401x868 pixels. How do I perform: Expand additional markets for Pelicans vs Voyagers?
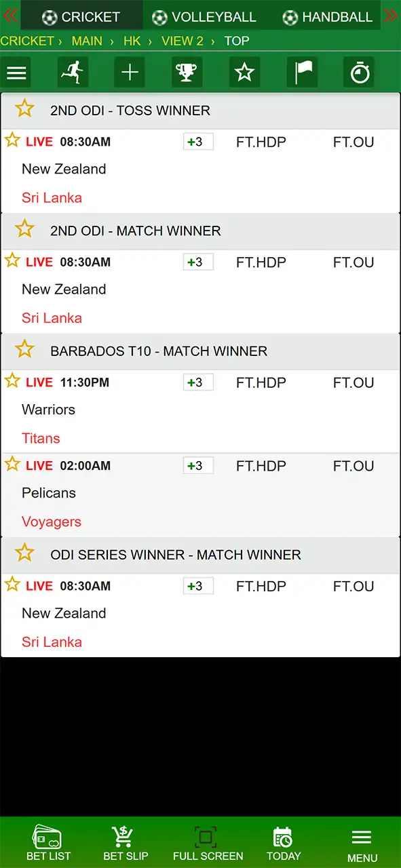(197, 466)
